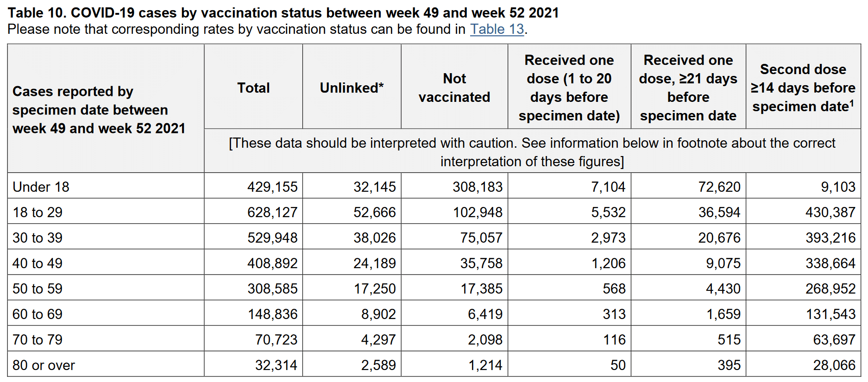Image resolution: width=868 pixels, height=382 pixels.
Task: Click not vaccinated value 75,057
Action: [481, 238]
